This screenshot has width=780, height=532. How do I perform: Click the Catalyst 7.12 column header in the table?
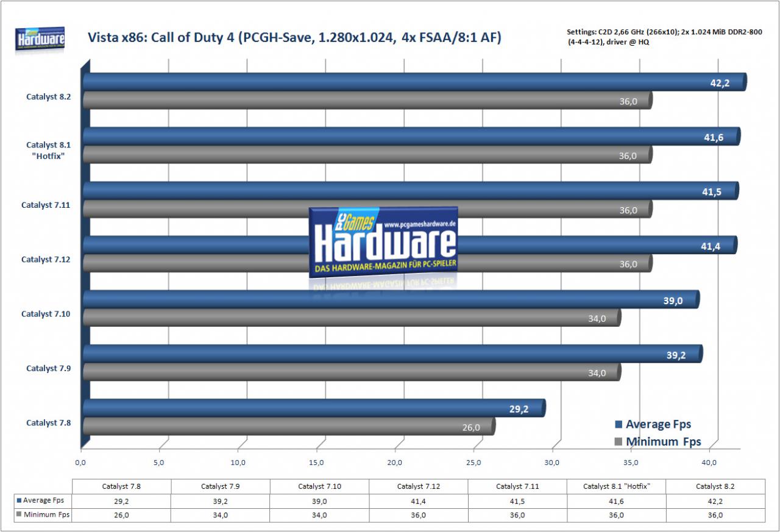click(418, 486)
